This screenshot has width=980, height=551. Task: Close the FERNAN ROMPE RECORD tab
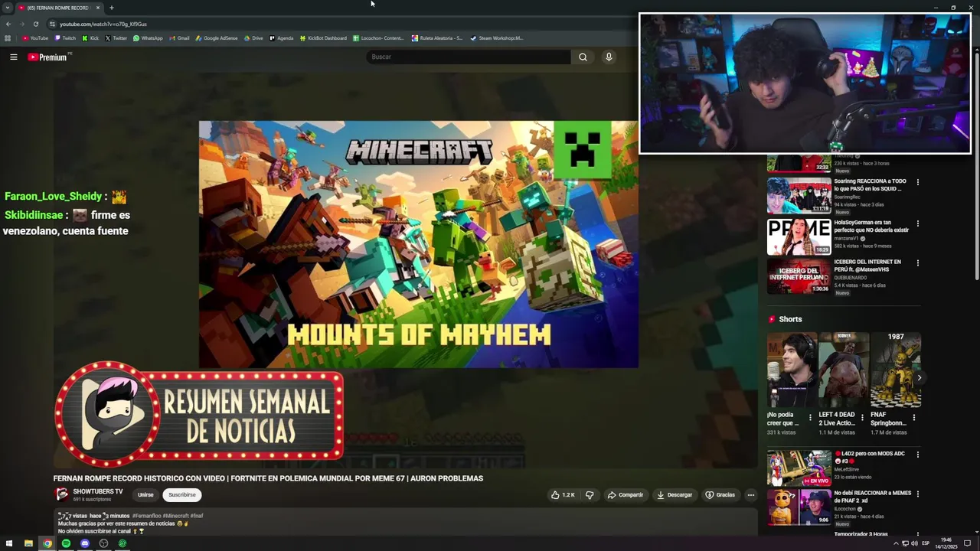point(98,8)
